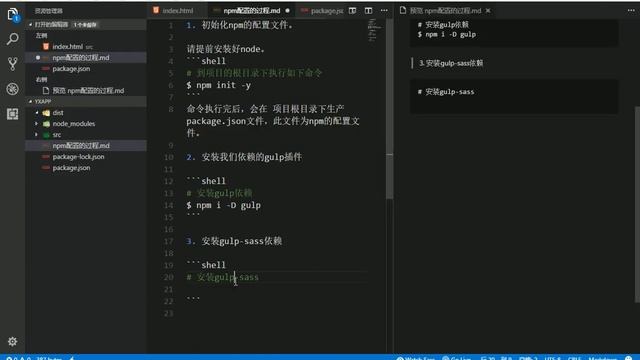Click '# 安装gulp依赖' in preview pane
Viewport: 640px width, 360px height.
tap(443, 25)
